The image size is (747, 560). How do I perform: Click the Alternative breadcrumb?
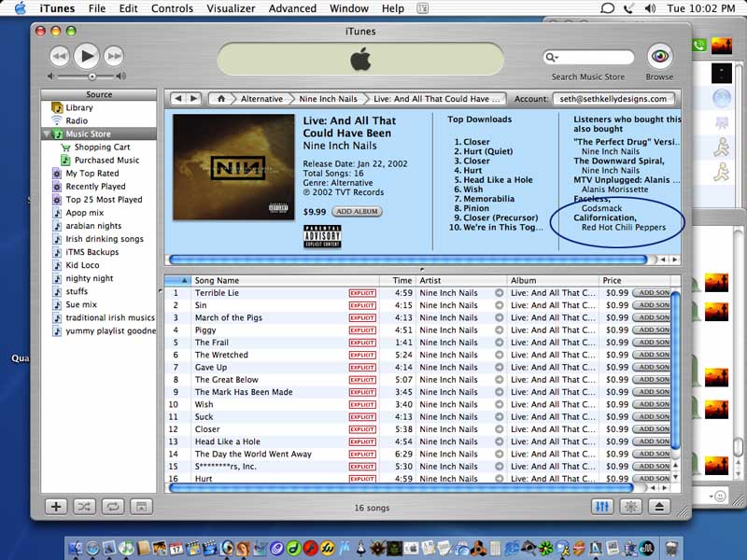click(261, 99)
